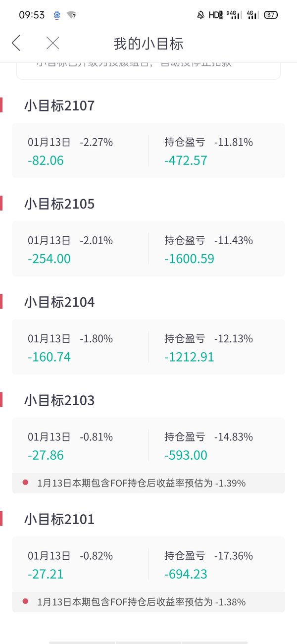The image size is (297, 644).
Task: Tap the partially hidden notice banner at top
Action: 148,70
